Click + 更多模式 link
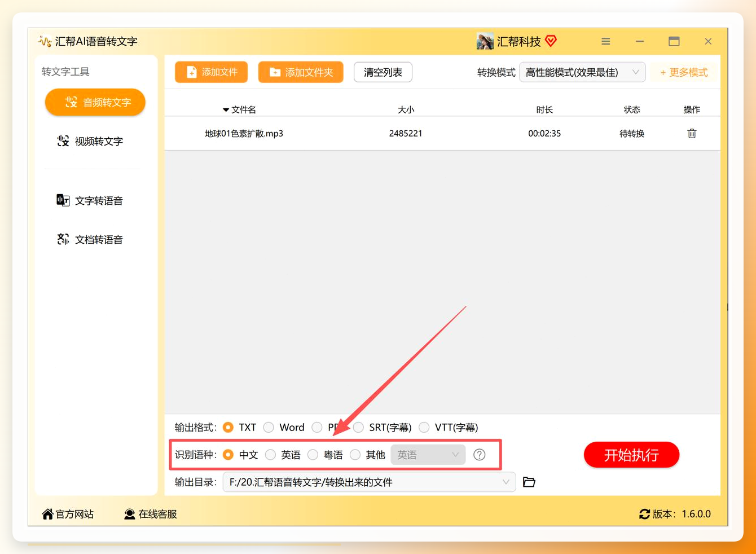The image size is (756, 554). pos(684,72)
